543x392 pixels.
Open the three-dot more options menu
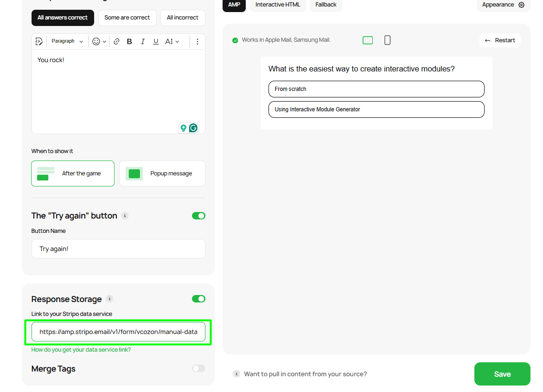click(197, 42)
